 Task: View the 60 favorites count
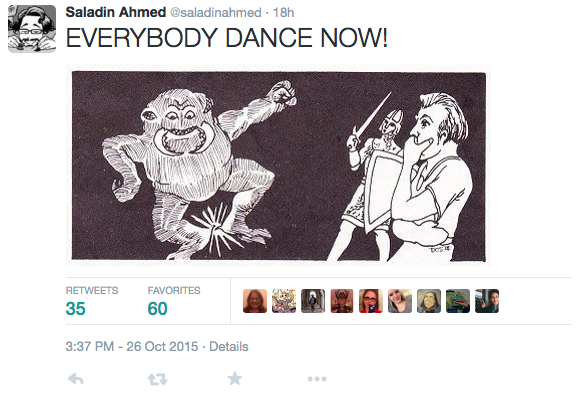[x=158, y=308]
